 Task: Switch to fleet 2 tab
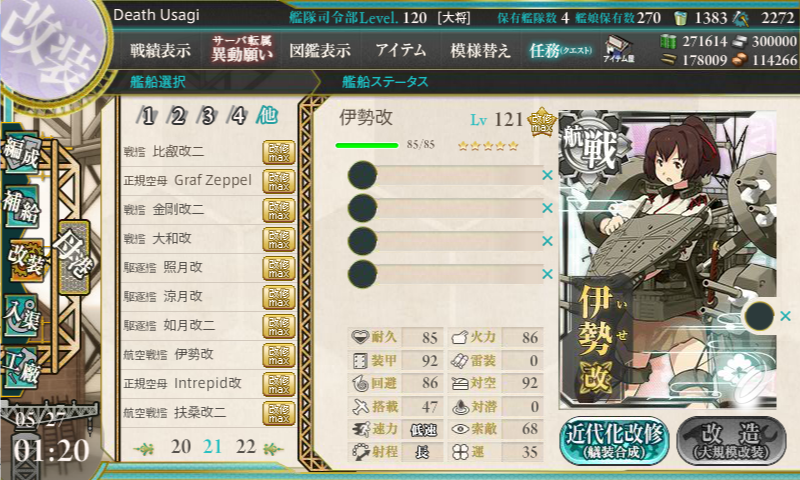[x=178, y=116]
